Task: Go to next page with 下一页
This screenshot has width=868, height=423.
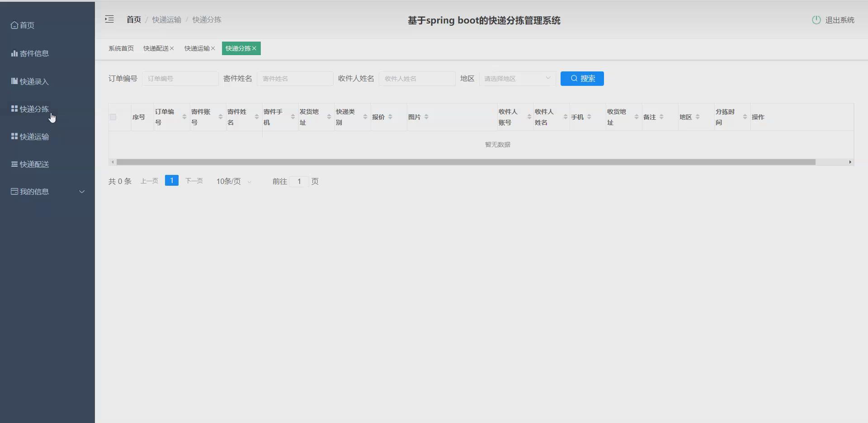Action: 194,181
